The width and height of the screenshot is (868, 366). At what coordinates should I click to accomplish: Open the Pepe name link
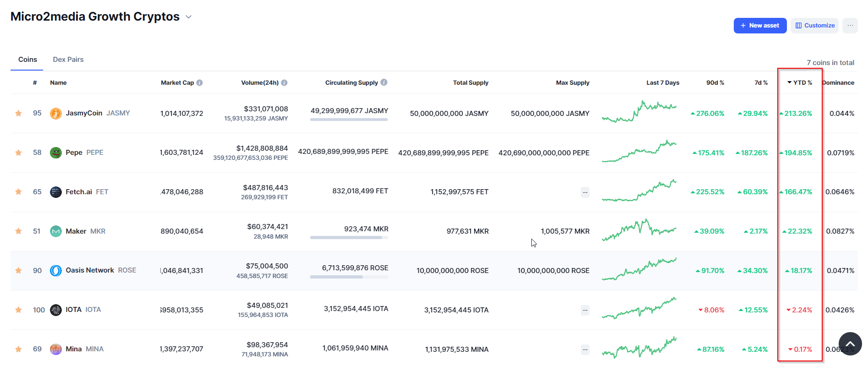74,153
